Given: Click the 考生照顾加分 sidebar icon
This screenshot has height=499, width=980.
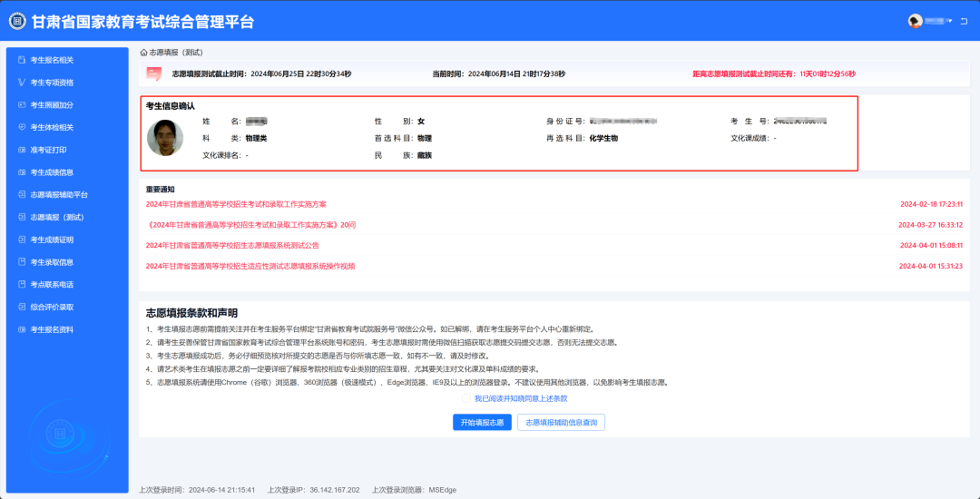Looking at the screenshot, I should coord(21,105).
